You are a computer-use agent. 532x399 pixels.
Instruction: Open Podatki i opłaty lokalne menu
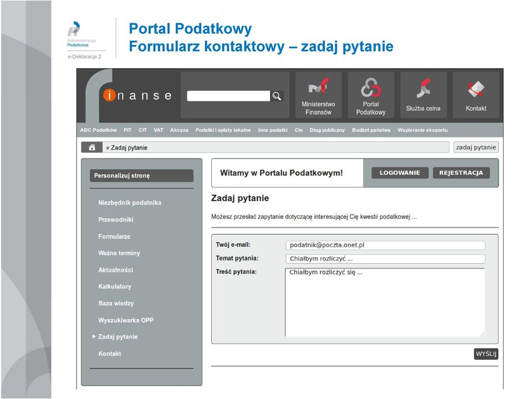point(223,130)
